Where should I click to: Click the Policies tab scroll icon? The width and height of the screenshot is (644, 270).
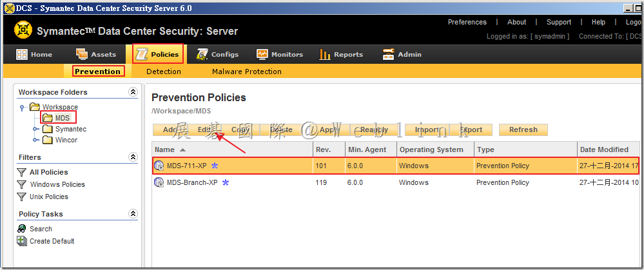point(142,54)
